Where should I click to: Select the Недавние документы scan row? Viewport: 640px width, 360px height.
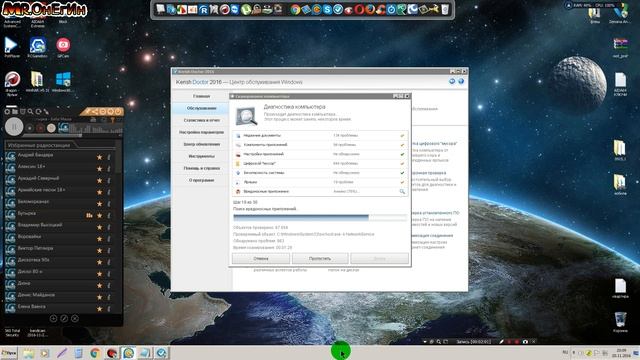320,136
